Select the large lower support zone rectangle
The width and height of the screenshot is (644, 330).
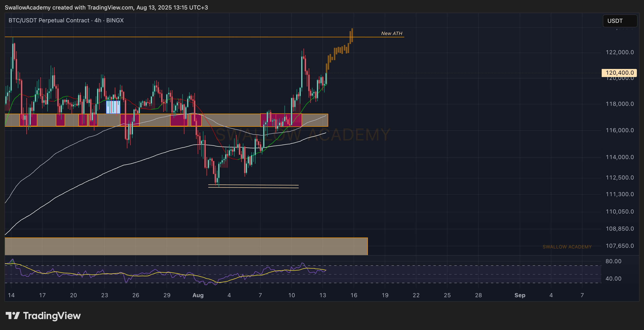coord(186,247)
